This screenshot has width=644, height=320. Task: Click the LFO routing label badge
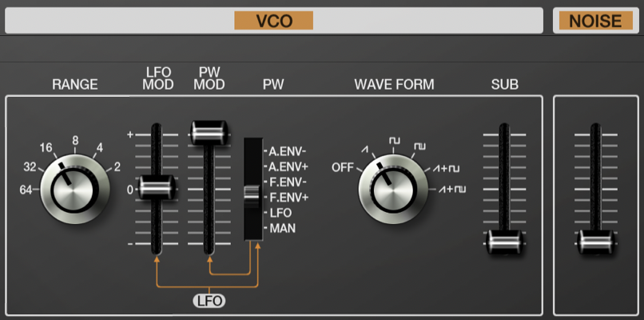click(x=209, y=301)
